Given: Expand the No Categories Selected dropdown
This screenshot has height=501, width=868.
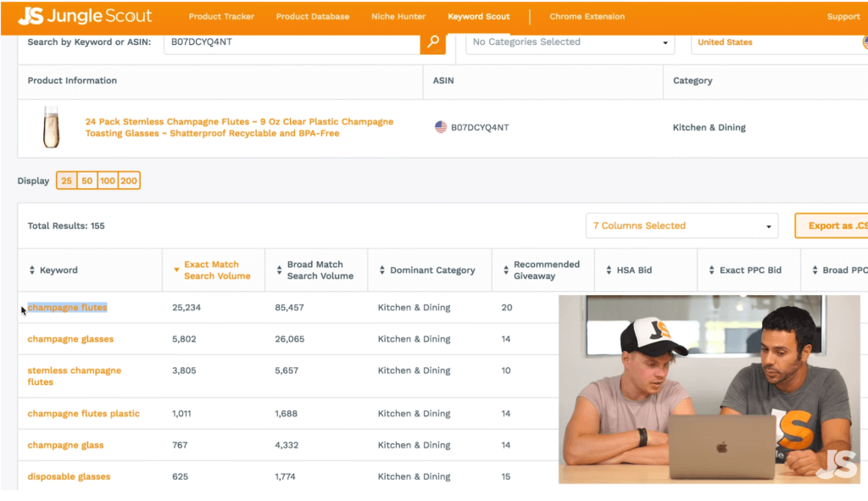Looking at the screenshot, I should [x=570, y=42].
